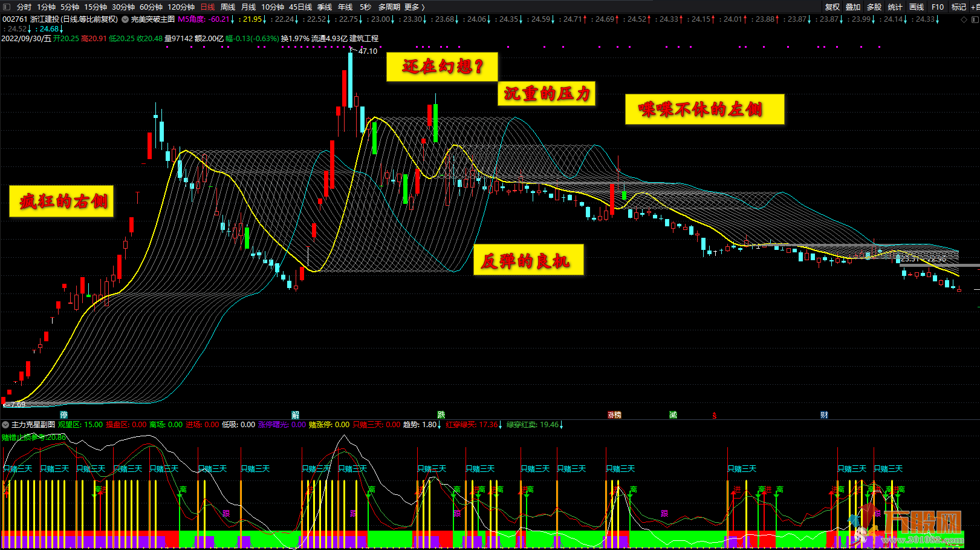Click the 还在幻想? annotation label

pos(442,66)
